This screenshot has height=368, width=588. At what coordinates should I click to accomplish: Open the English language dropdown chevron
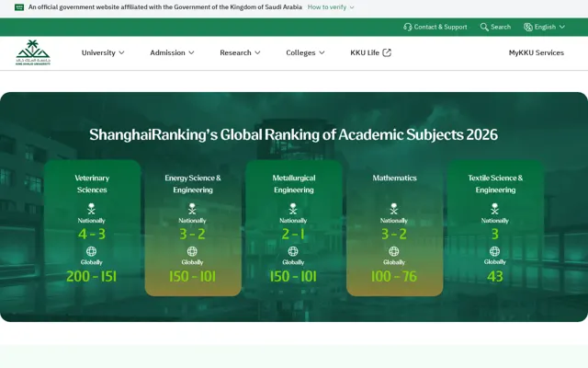[562, 27]
